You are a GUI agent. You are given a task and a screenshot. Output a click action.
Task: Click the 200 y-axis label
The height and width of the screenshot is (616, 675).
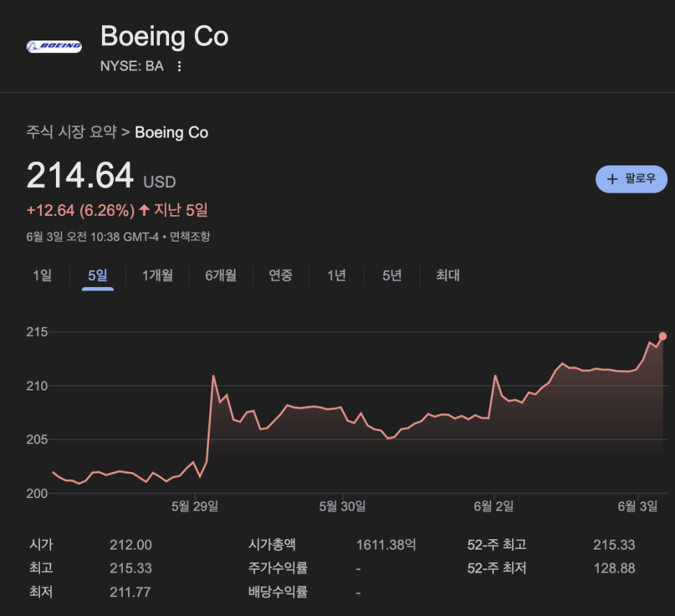(37, 493)
